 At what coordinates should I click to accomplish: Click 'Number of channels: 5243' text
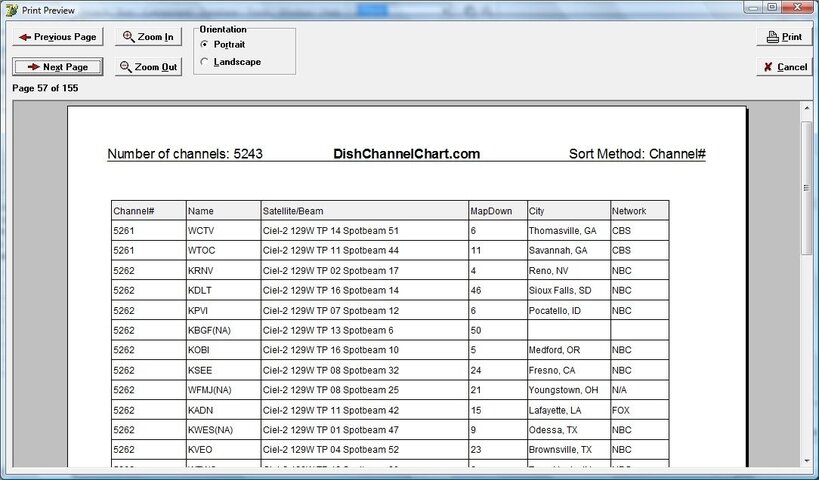pyautogui.click(x=185, y=154)
